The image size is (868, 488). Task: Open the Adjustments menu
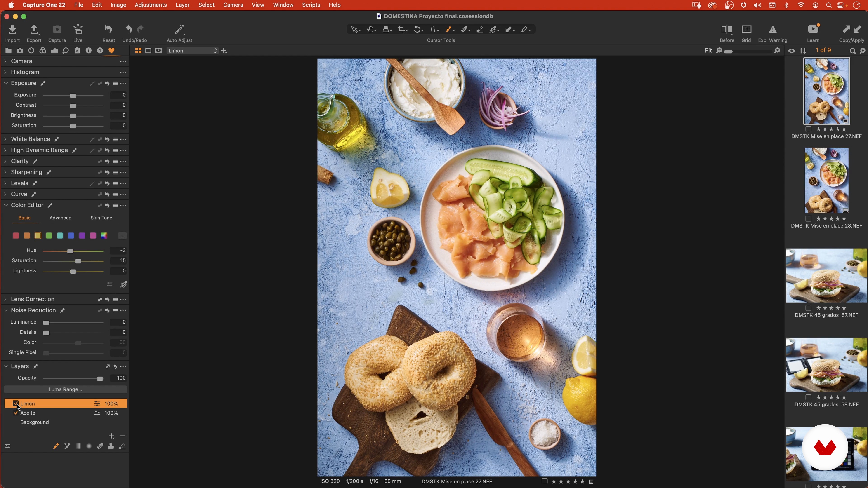[x=151, y=5]
